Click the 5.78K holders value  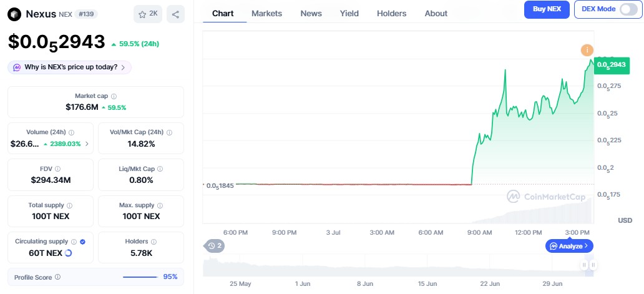pyautogui.click(x=141, y=253)
